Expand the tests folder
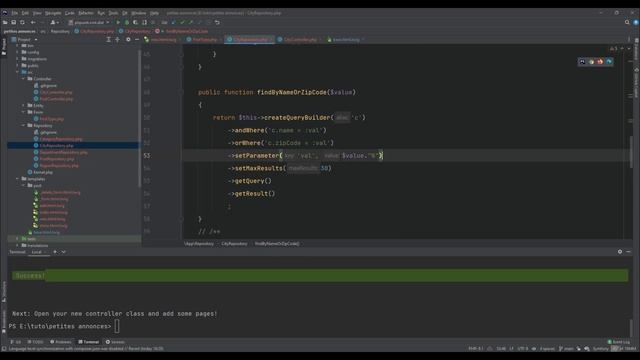Screen dimensions: 640x360 18,239
